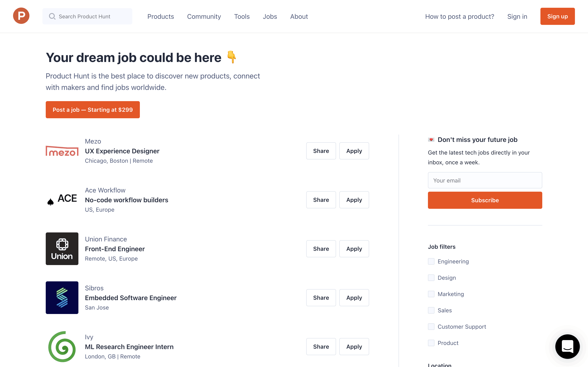The width and height of the screenshot is (588, 367).
Task: Apply to the UX Experience Designer job
Action: 354,151
